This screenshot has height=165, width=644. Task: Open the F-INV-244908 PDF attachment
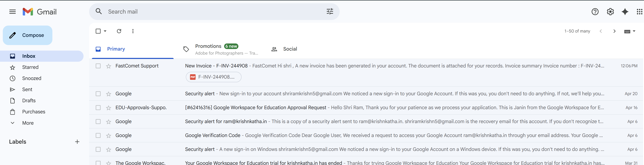tap(214, 77)
